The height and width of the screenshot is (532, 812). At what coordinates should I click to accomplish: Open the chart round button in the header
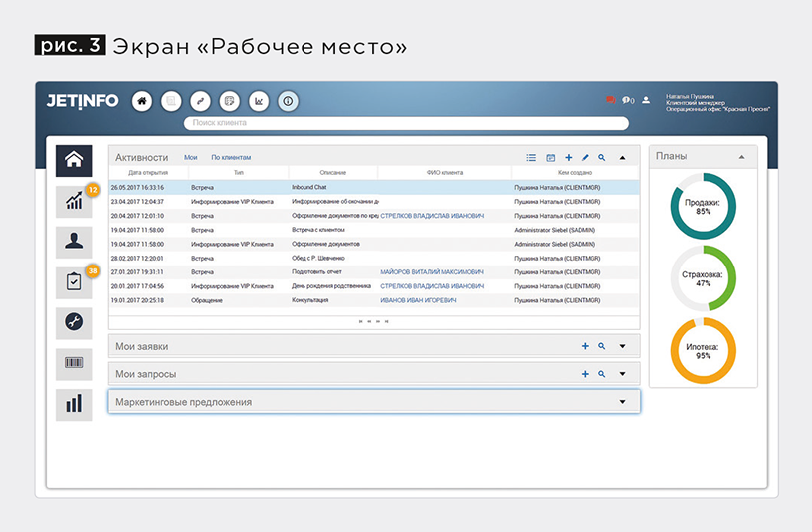(259, 101)
